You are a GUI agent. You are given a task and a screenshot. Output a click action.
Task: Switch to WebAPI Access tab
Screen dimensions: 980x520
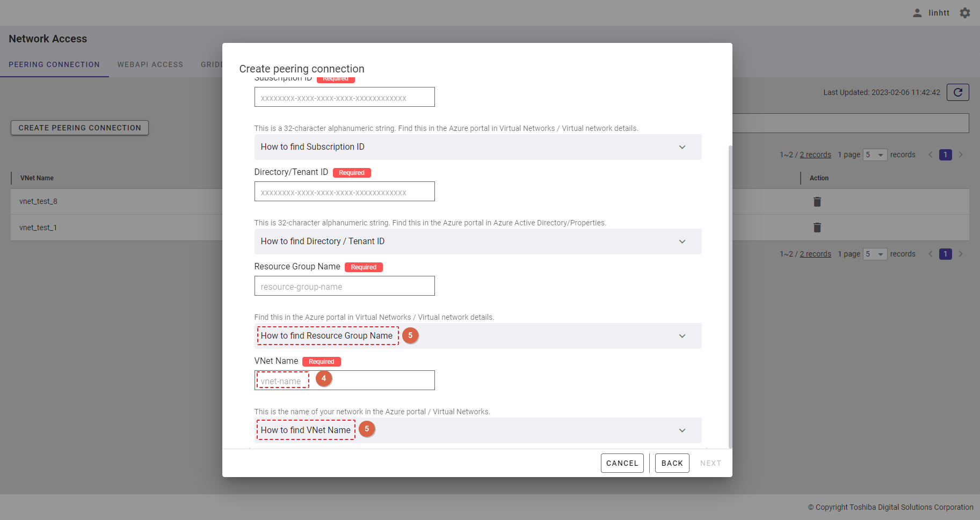pyautogui.click(x=150, y=64)
